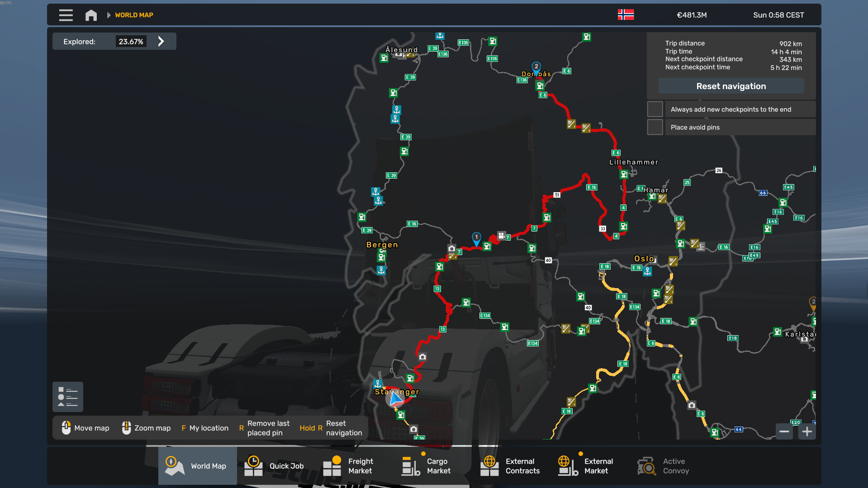Click the Norway flag icon
The width and height of the screenshot is (868, 488).
pos(626,15)
